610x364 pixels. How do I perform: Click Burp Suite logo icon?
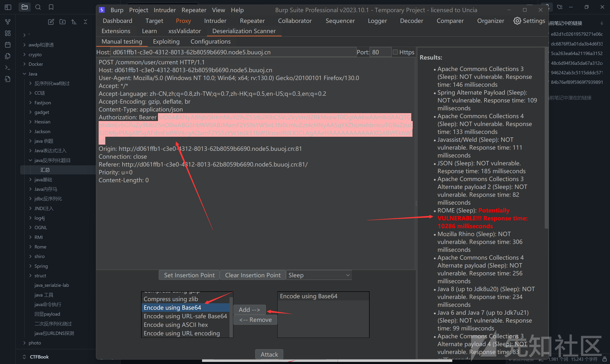click(x=102, y=10)
